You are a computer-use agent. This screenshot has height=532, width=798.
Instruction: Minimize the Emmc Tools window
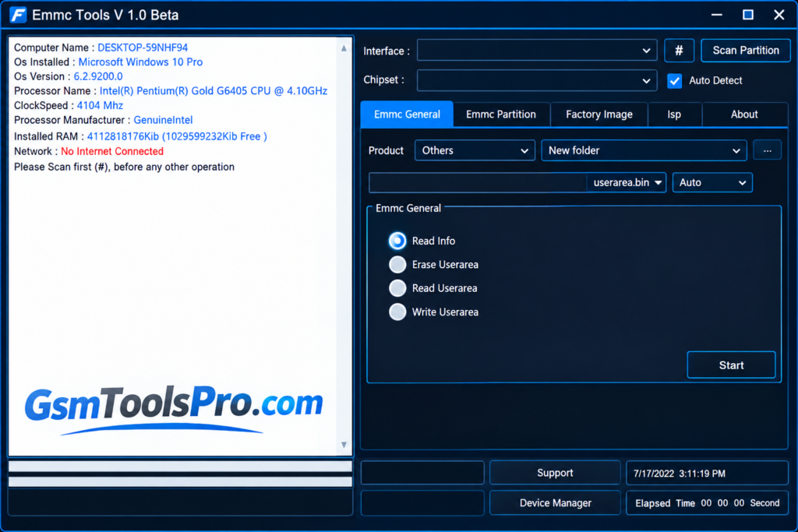coord(717,15)
